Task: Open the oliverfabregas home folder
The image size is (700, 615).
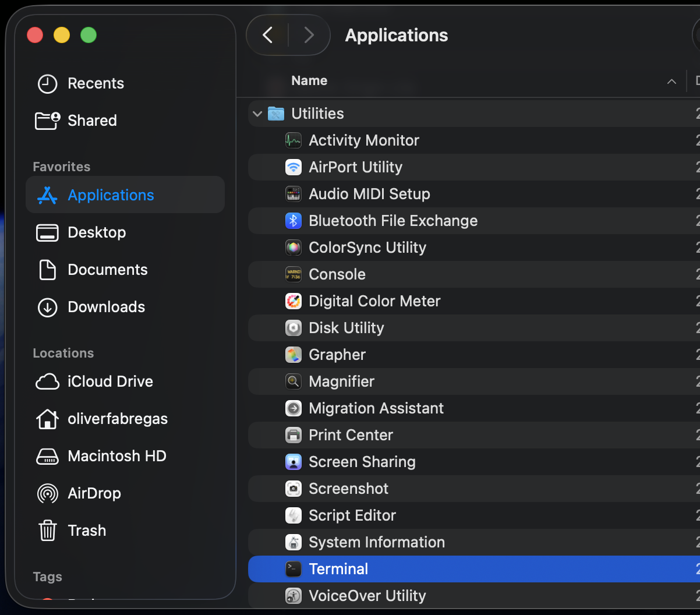Action: [x=118, y=419]
